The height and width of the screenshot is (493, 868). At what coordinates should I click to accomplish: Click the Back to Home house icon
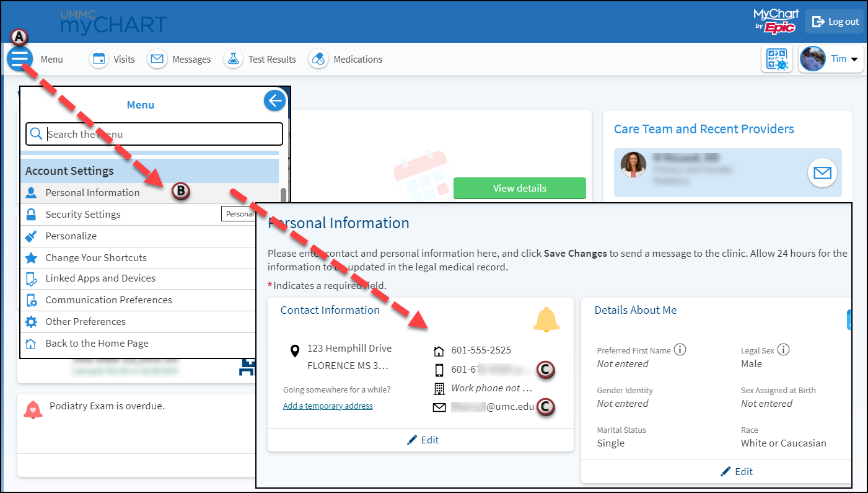(32, 343)
